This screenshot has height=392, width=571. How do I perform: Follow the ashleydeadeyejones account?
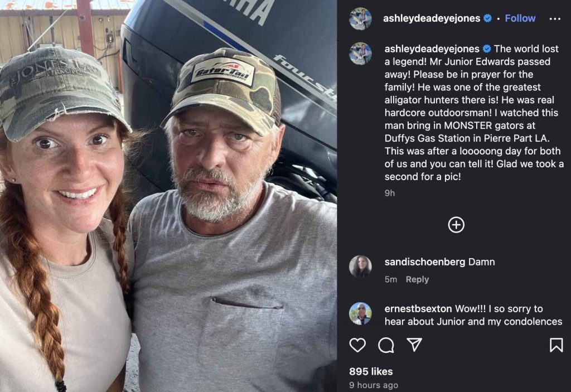coord(520,18)
